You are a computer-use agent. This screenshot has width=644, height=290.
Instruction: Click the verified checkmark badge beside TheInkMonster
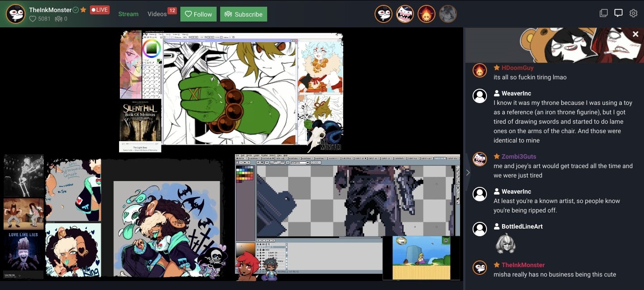pyautogui.click(x=76, y=10)
